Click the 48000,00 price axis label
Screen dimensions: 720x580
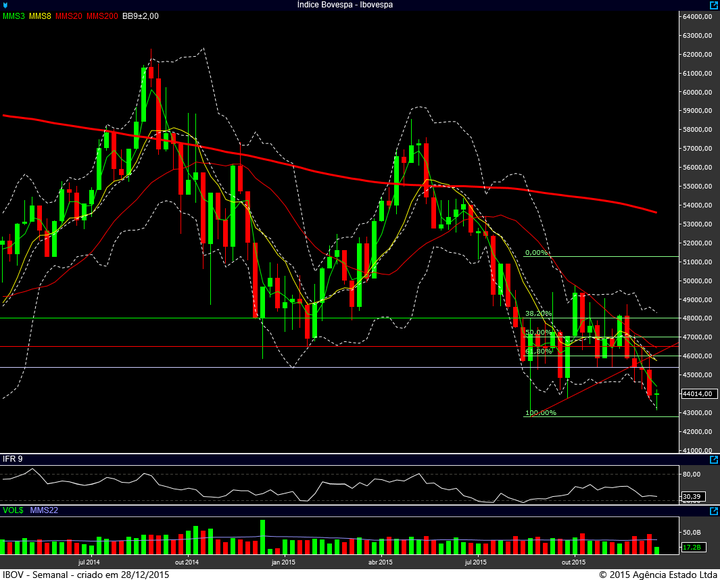point(698,318)
